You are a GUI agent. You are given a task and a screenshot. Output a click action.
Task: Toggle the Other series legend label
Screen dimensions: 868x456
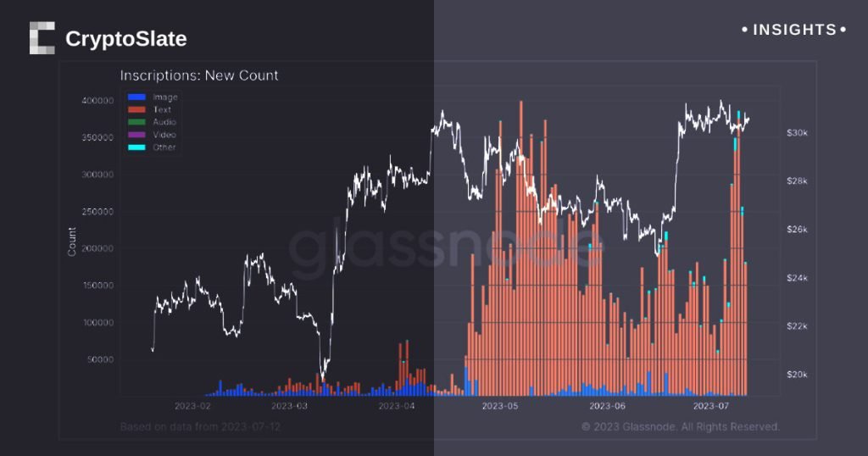(x=164, y=147)
